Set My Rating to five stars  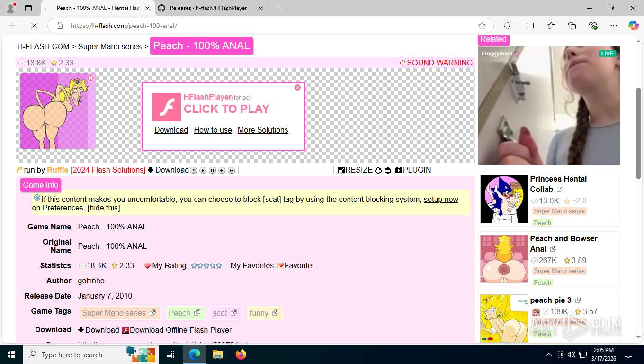219,266
